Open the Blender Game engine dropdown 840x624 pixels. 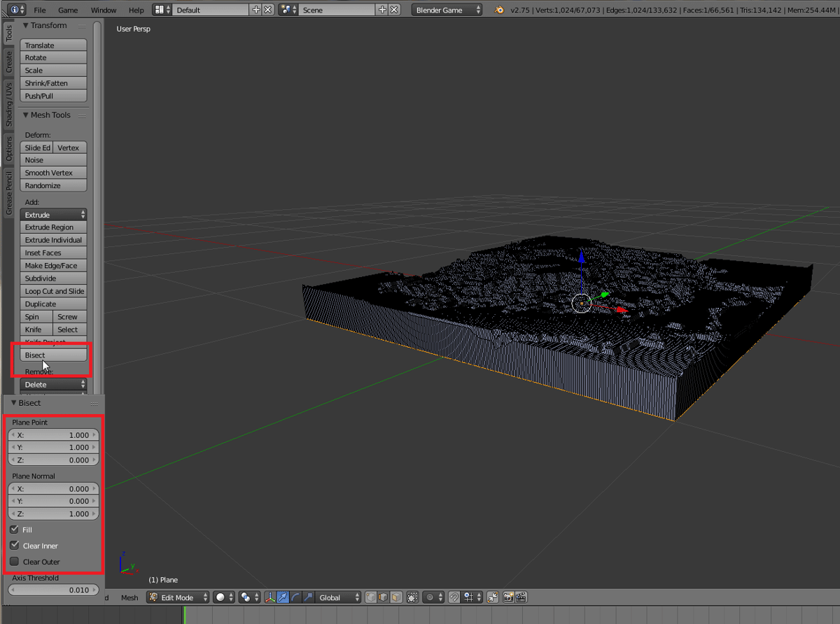[x=447, y=10]
